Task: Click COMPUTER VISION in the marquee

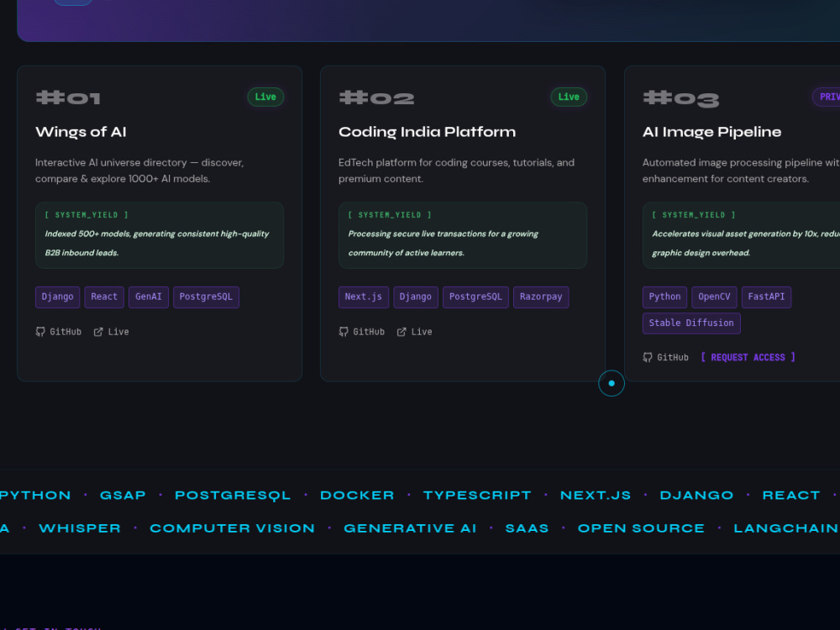Action: (233, 528)
